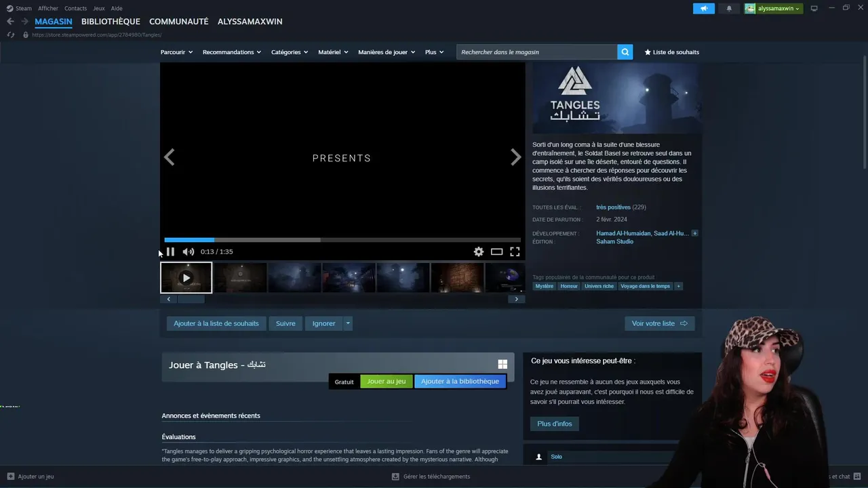Expand the Parcourir dropdown

176,52
